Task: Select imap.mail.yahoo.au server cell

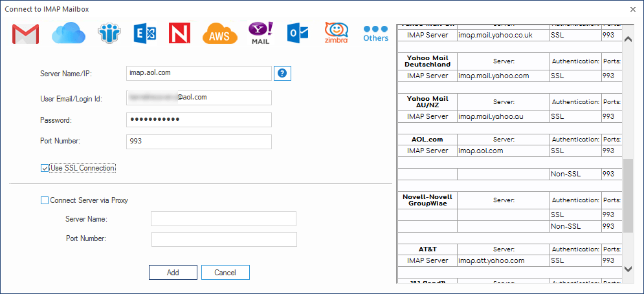Action: coord(503,116)
